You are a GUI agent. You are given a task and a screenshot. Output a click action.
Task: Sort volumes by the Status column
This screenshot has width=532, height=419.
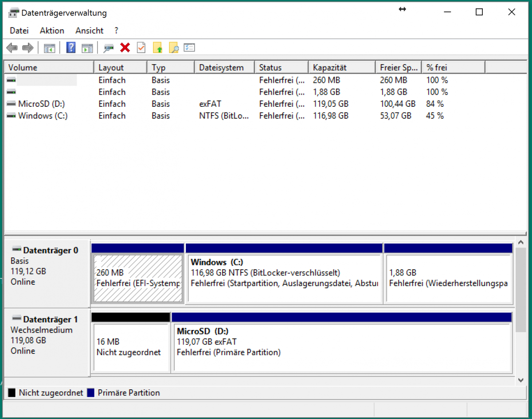click(281, 67)
